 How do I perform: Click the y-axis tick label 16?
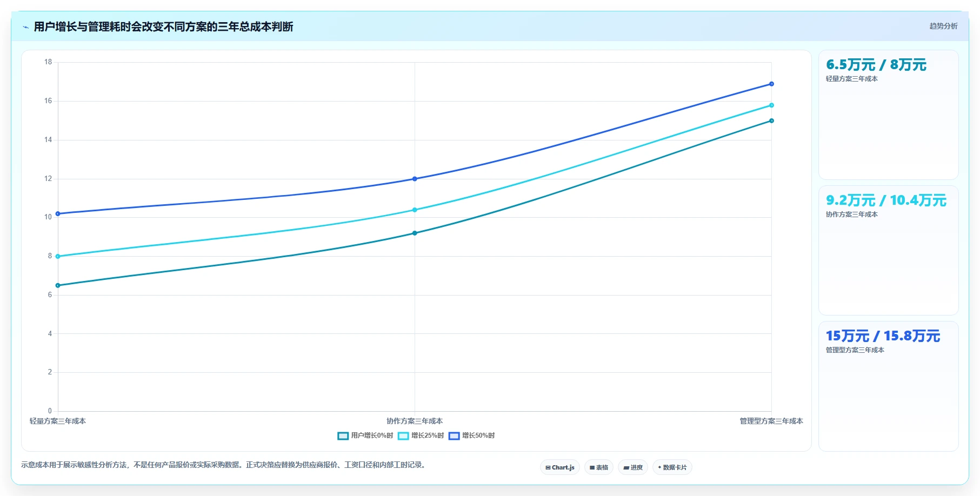pos(48,101)
